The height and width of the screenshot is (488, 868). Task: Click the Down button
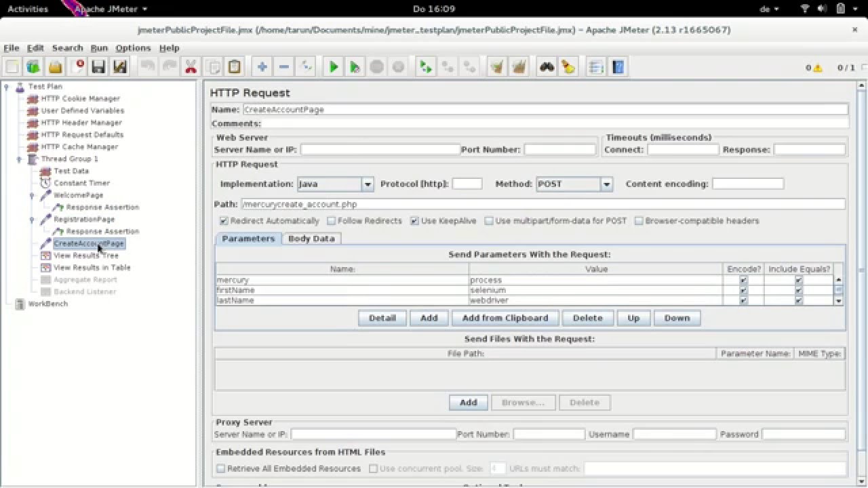[x=677, y=318]
